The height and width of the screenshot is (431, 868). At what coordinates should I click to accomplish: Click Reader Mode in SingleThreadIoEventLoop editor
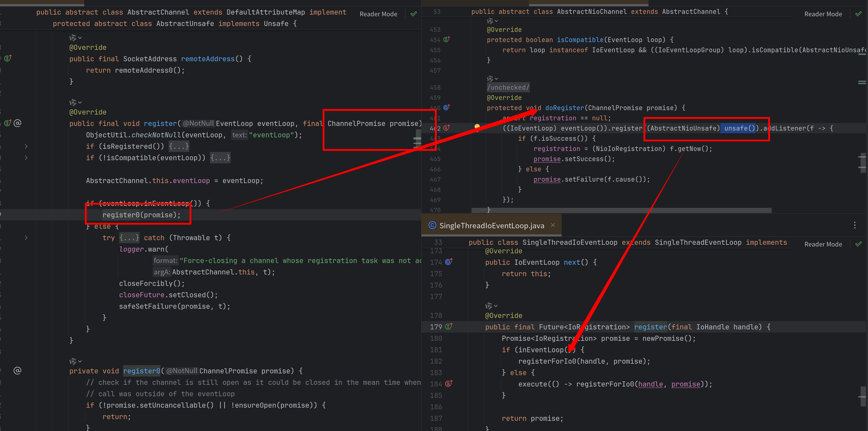[823, 244]
